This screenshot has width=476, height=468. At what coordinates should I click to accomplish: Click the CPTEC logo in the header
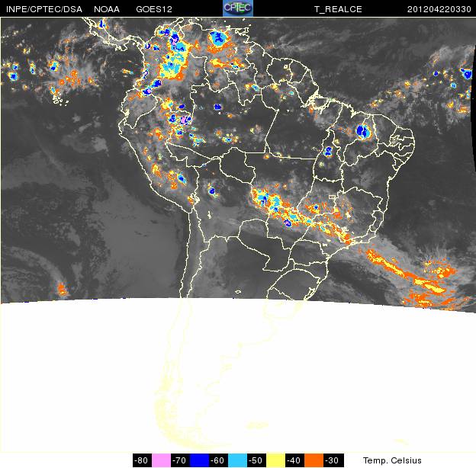coord(238,8)
